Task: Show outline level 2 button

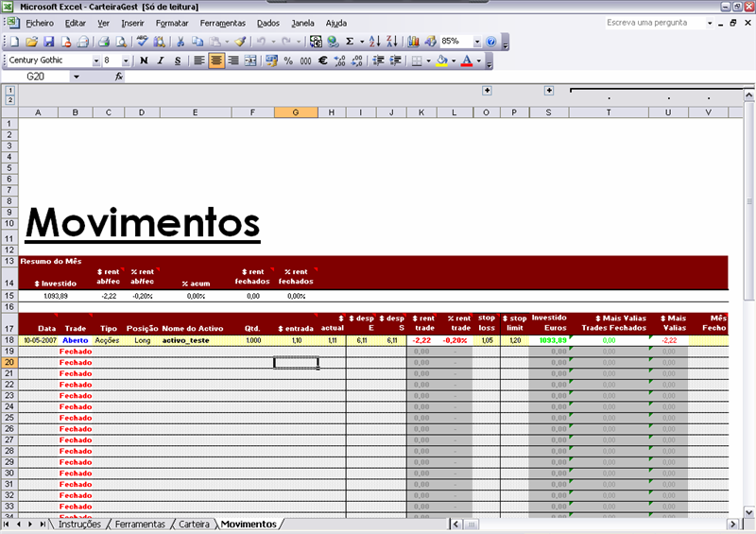Action: [x=9, y=99]
